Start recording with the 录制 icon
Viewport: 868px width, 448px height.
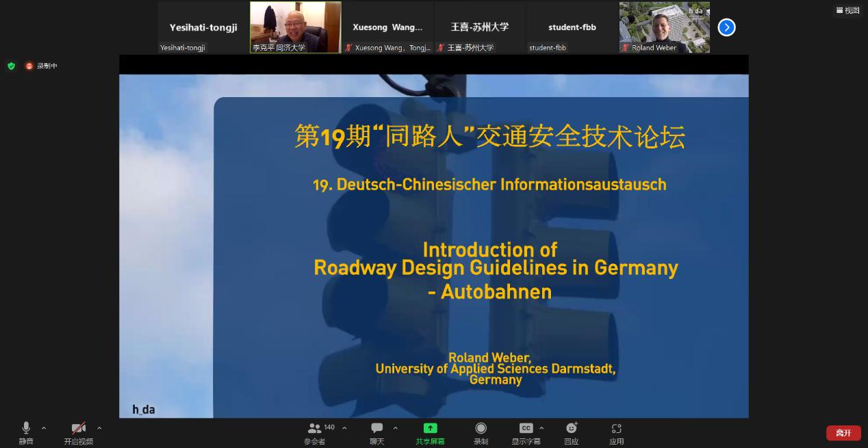pyautogui.click(x=481, y=428)
